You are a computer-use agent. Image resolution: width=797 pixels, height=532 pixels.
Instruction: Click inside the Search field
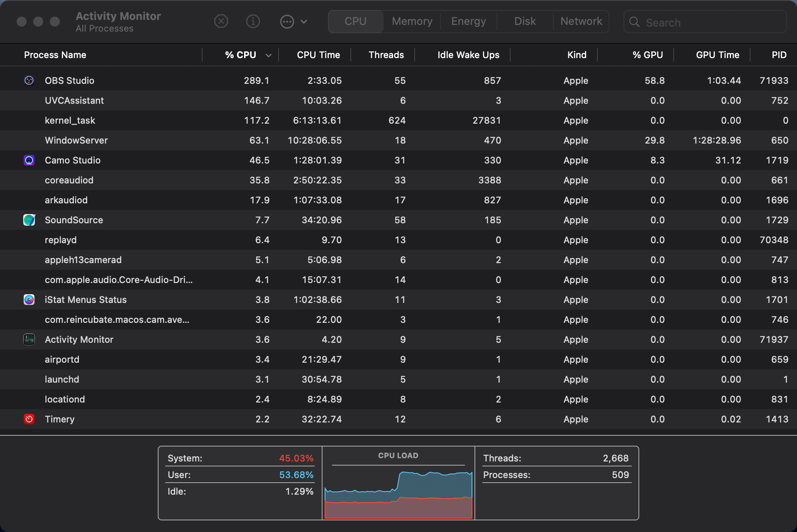pos(706,22)
